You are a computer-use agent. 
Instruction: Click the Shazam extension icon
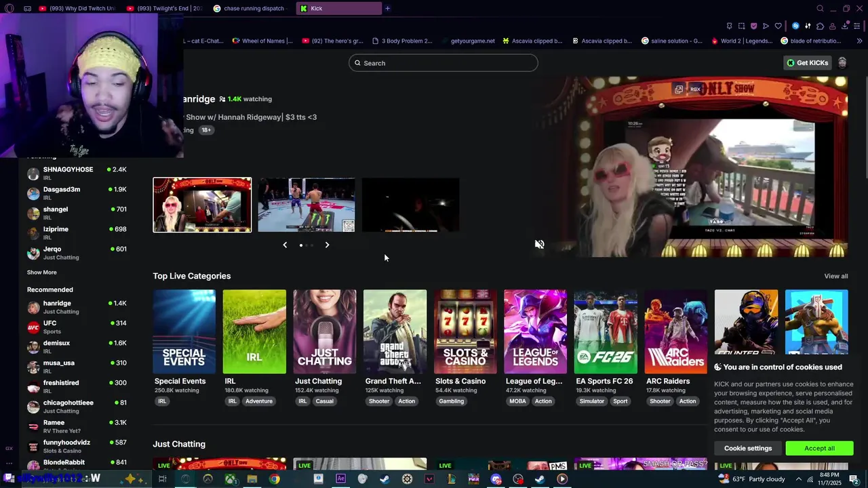795,26
